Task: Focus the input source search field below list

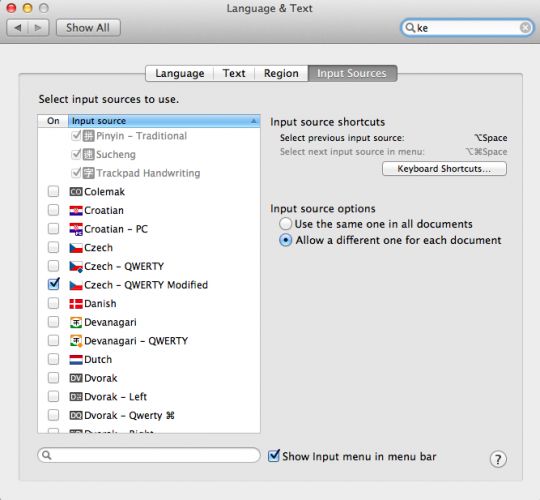Action: (149, 455)
